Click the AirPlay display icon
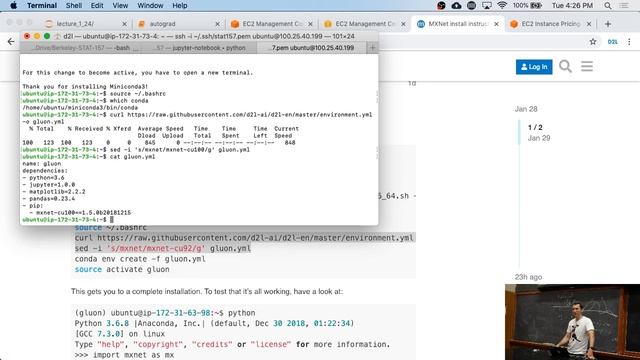 tap(487, 5)
